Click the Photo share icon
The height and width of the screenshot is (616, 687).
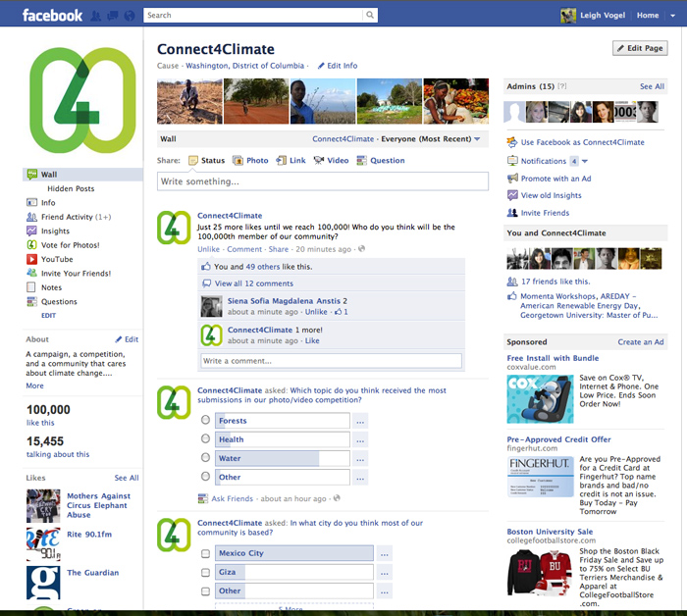pyautogui.click(x=238, y=161)
